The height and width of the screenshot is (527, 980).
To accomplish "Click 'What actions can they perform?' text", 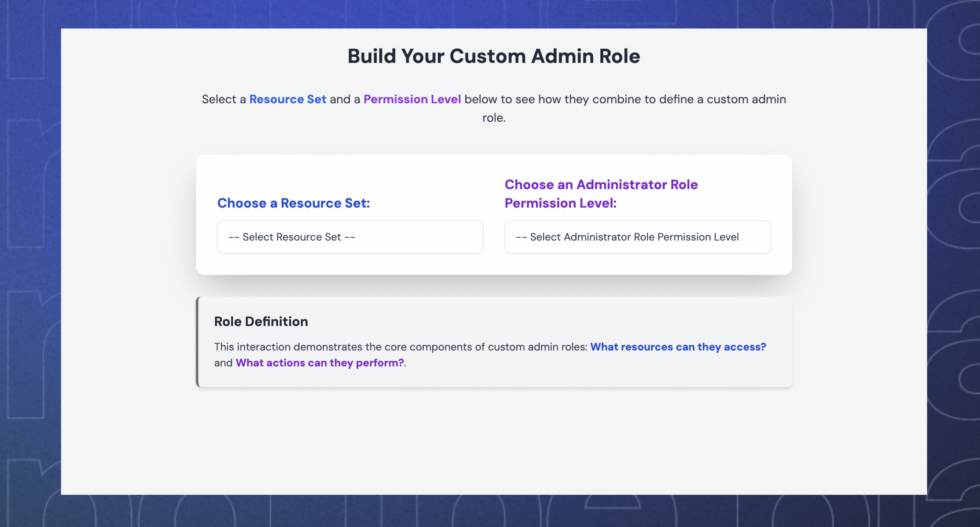I will click(320, 363).
